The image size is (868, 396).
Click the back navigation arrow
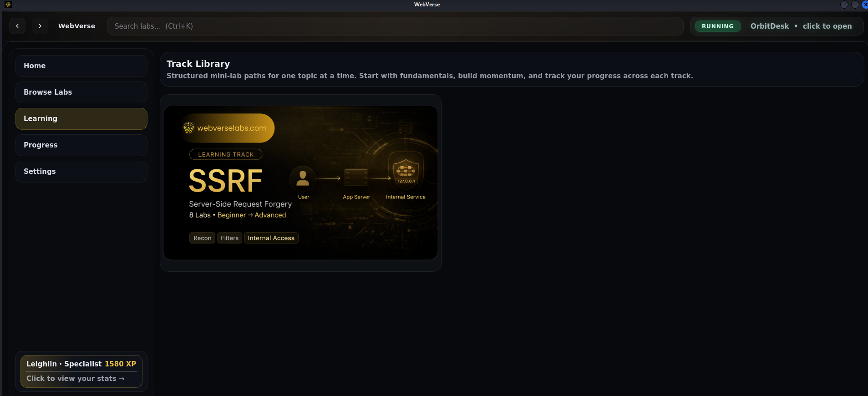pyautogui.click(x=17, y=26)
